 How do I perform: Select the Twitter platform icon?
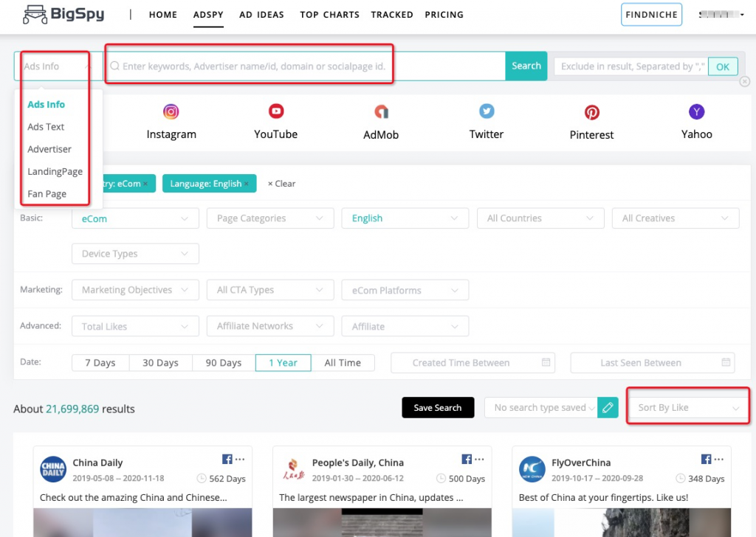coord(487,111)
